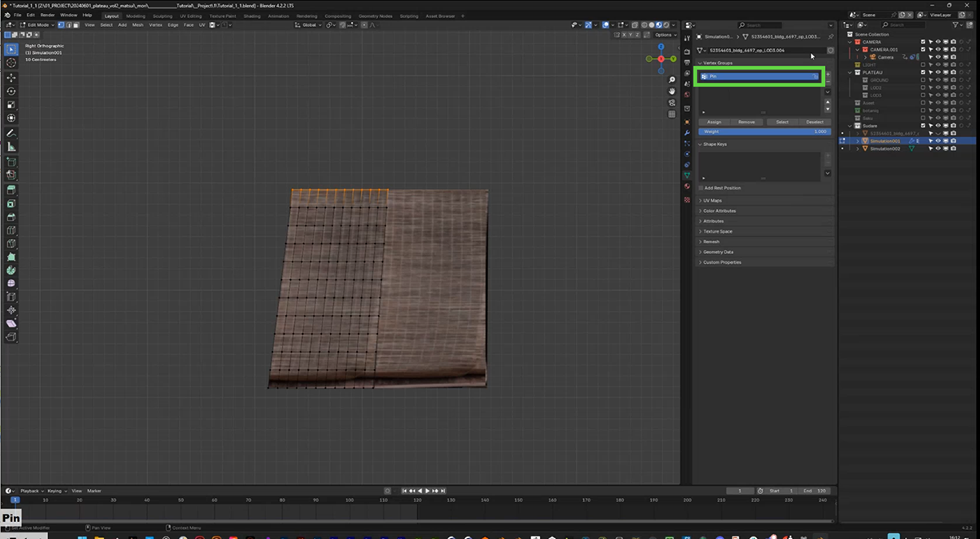Choose the Measure tool

point(11,147)
